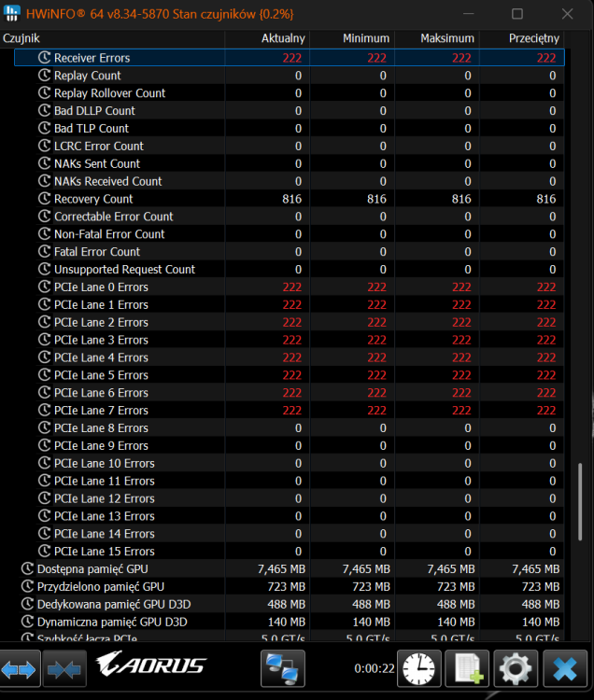This screenshot has width=594, height=700.
Task: Click the AORUS logo in the bottom bar
Action: [x=151, y=664]
